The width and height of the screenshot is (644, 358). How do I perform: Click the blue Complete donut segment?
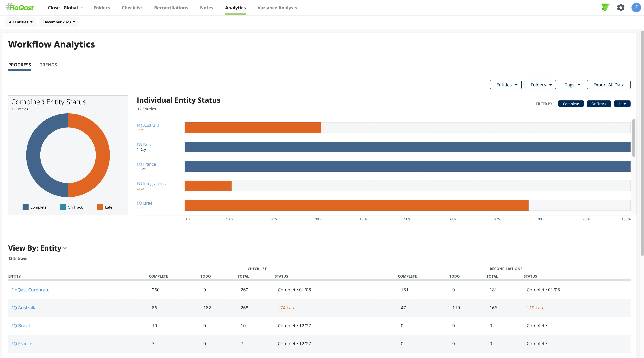pos(33,155)
